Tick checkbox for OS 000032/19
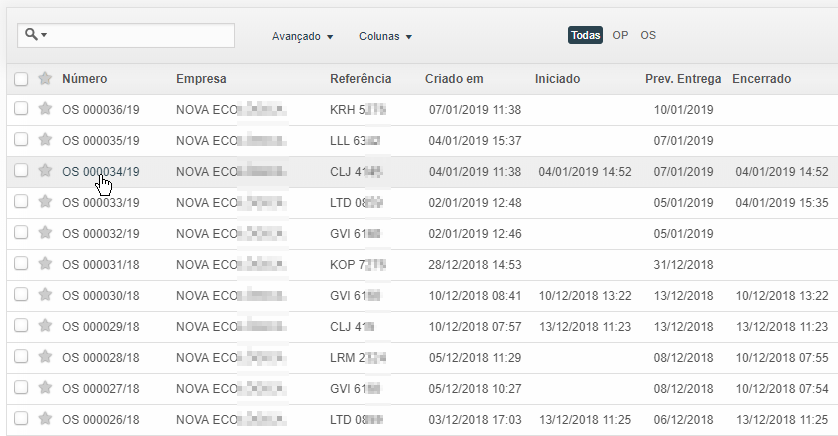 tap(21, 233)
